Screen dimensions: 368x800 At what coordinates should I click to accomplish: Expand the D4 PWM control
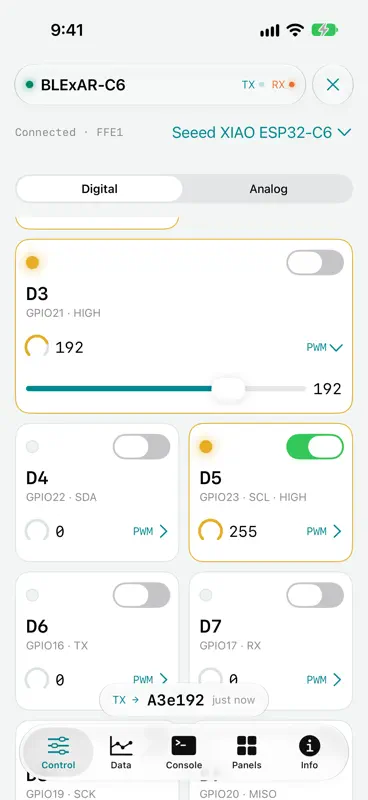(150, 532)
